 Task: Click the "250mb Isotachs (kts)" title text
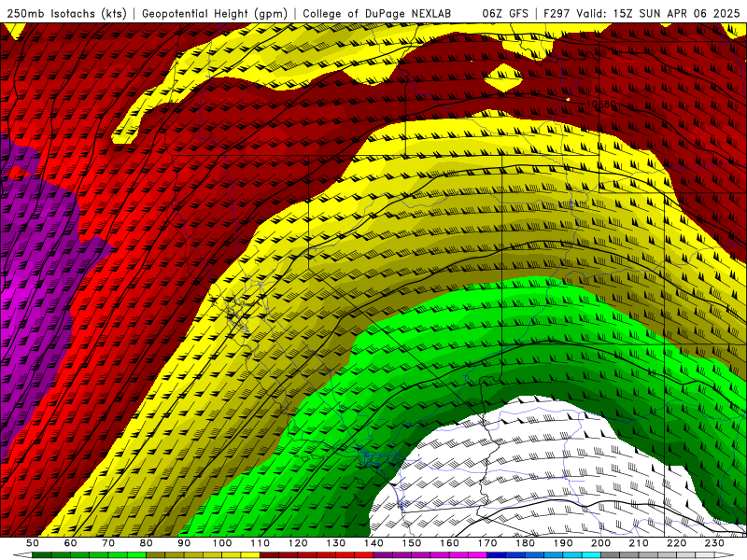(x=66, y=13)
